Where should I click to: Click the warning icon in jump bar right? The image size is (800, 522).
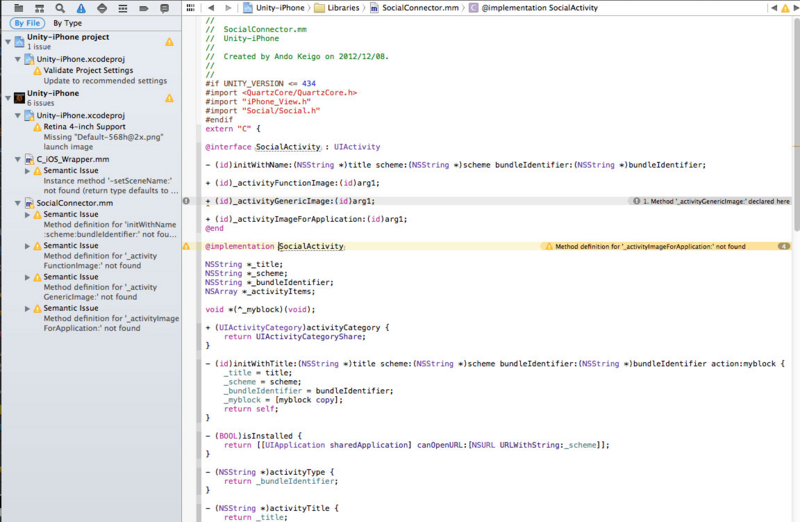pos(785,8)
